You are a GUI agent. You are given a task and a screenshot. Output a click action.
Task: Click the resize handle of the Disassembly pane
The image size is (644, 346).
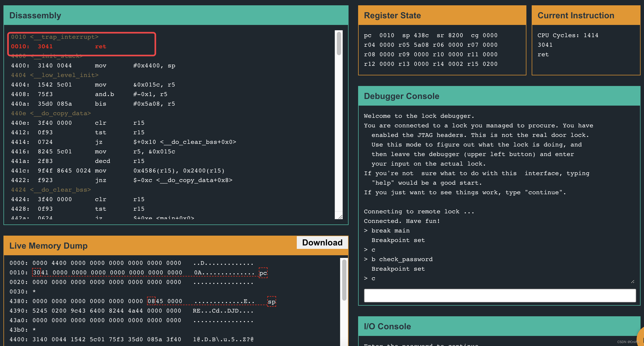[340, 217]
